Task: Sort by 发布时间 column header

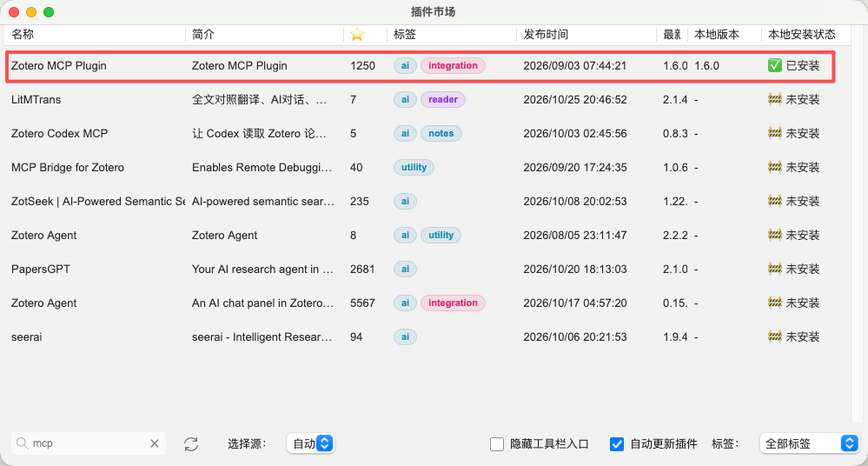Action: (x=546, y=35)
